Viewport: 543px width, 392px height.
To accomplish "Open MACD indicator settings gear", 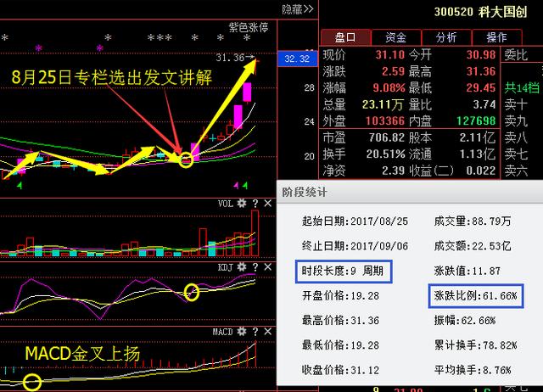I will point(243,332).
